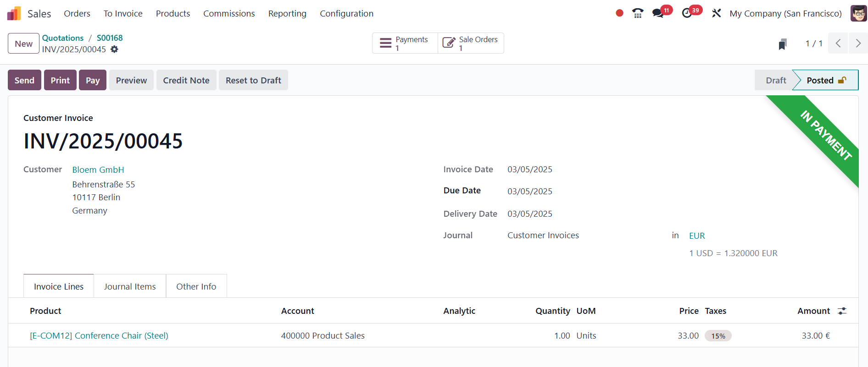868x367 pixels.
Task: Click the red recording status dot
Action: [619, 13]
